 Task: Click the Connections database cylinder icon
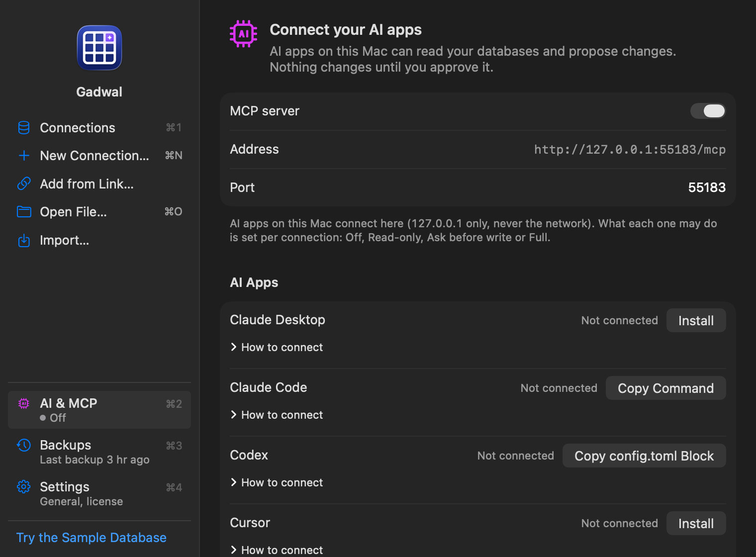click(24, 128)
